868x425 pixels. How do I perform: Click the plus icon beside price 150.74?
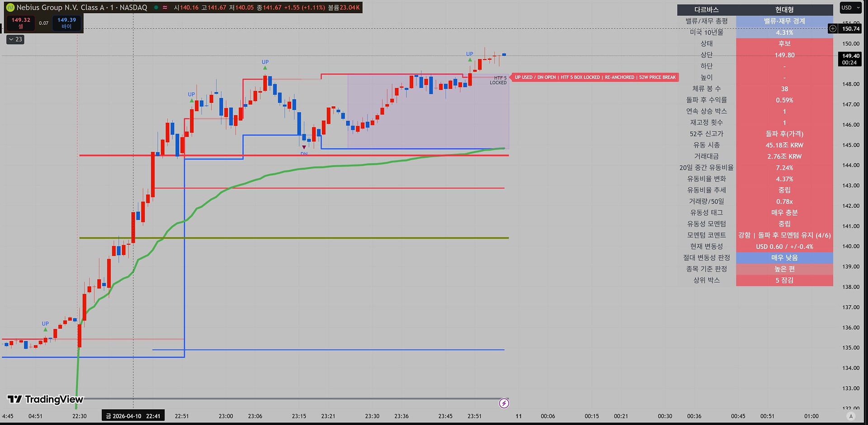[833, 28]
